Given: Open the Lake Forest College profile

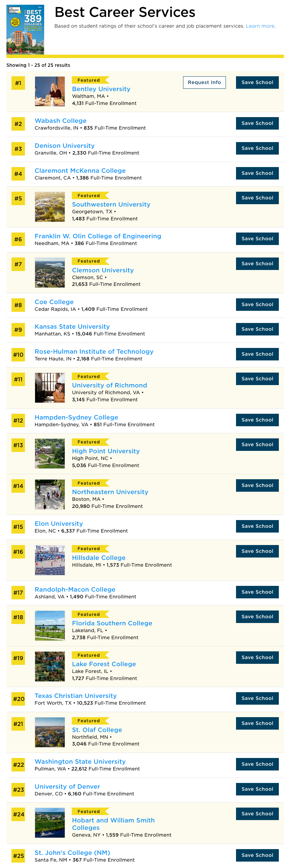Looking at the screenshot, I should (104, 664).
